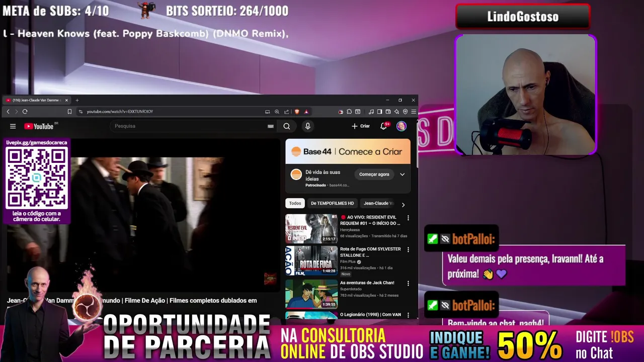Open the YouTube guide hamburger menu
644x362 pixels.
tap(13, 126)
